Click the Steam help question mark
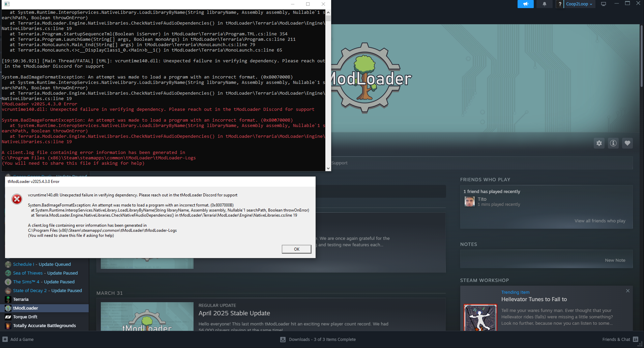 (560, 4)
